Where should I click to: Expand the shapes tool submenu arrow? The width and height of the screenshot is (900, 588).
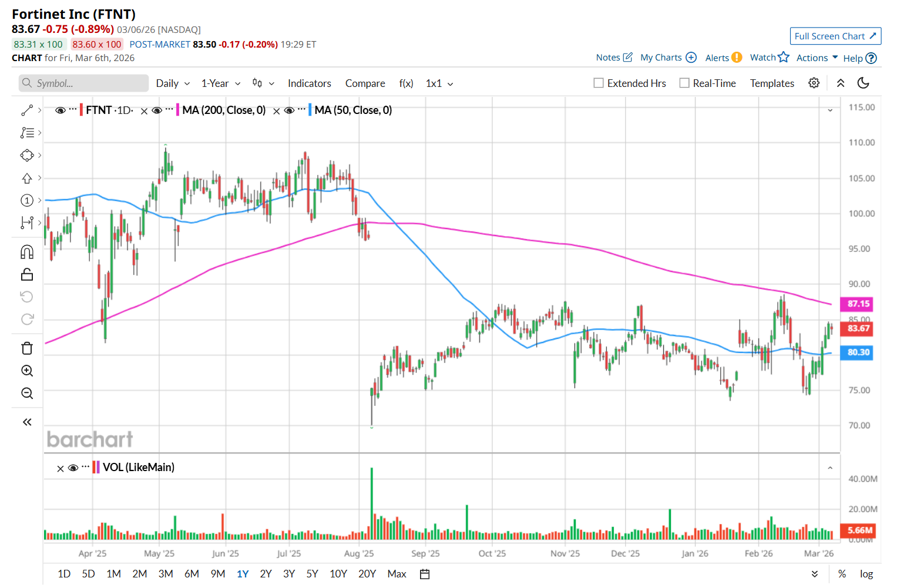click(x=39, y=156)
